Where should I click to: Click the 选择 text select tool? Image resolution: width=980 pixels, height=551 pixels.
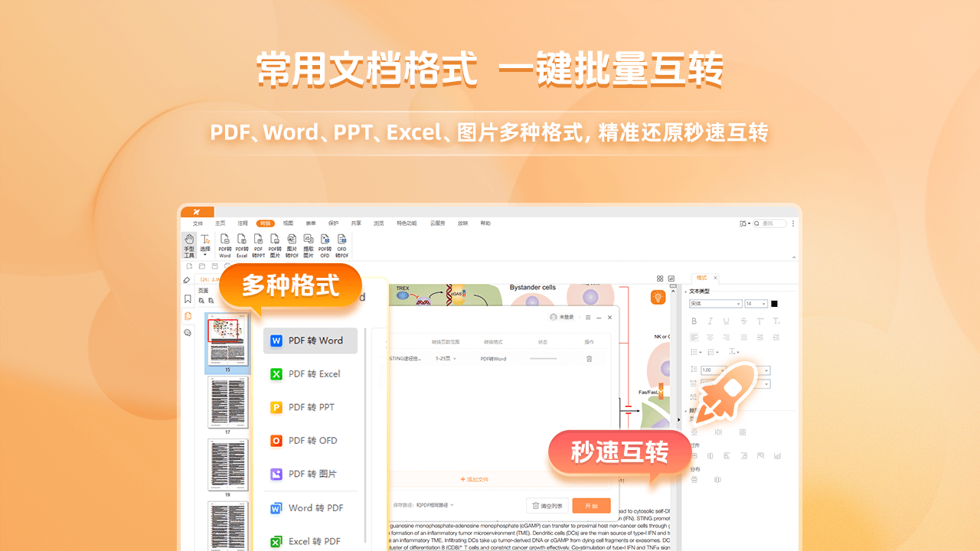[205, 245]
